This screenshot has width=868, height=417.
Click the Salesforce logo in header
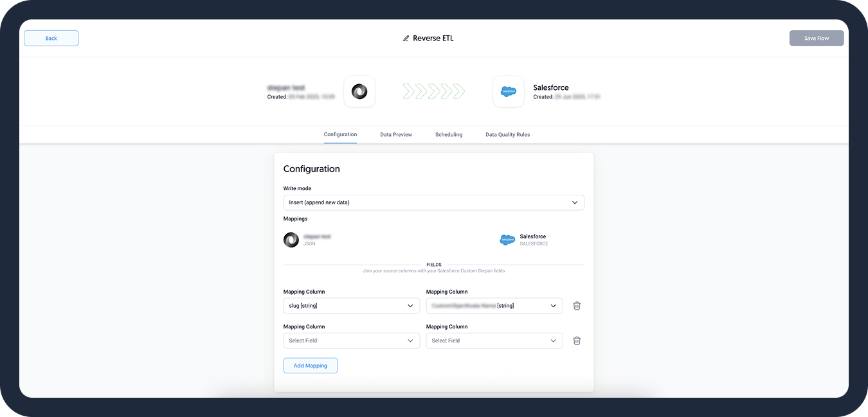pos(509,92)
